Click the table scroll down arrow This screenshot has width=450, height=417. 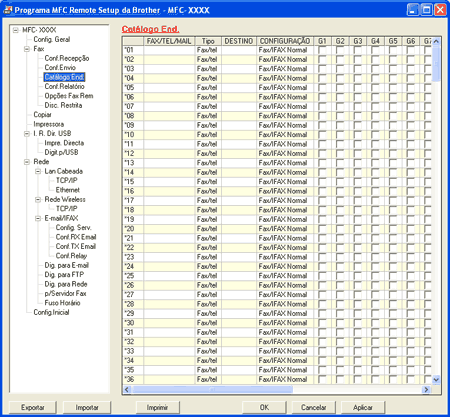(436, 379)
